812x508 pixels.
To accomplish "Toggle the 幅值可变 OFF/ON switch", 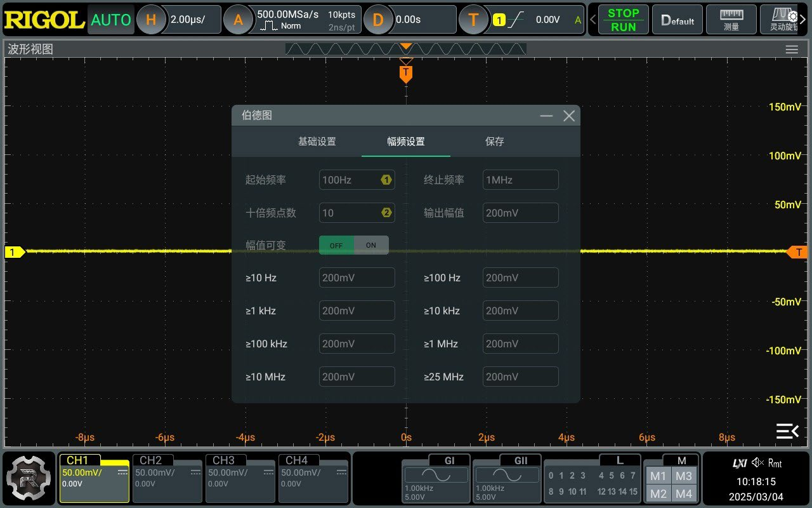I will coord(354,245).
